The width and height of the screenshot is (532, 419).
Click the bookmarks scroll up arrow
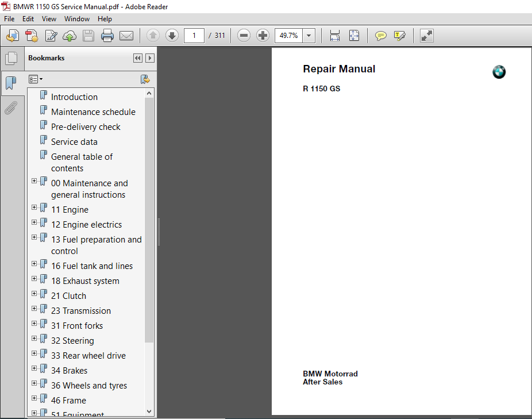pos(149,93)
